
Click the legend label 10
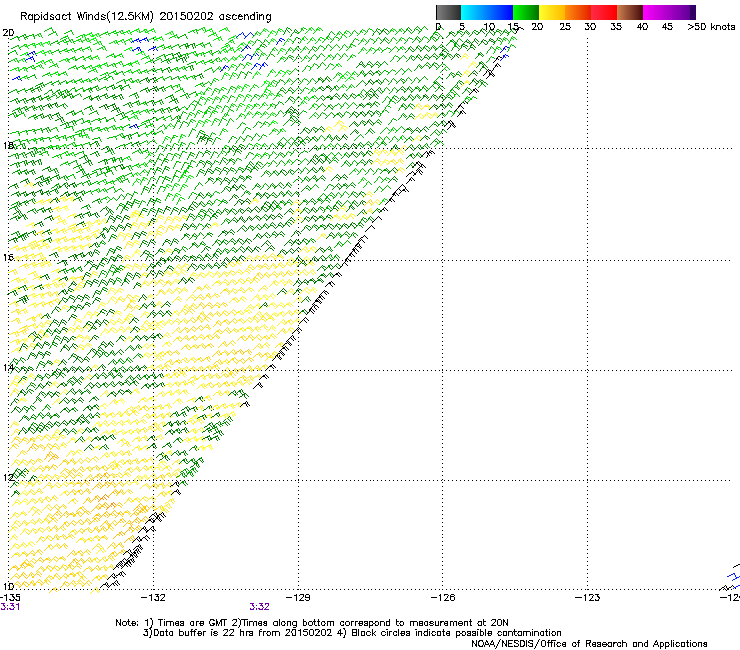click(x=489, y=26)
